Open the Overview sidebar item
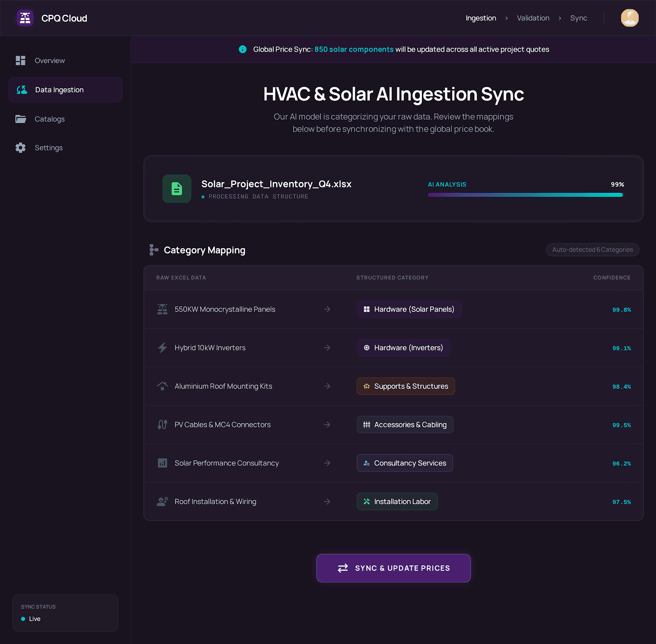656x644 pixels. click(50, 61)
